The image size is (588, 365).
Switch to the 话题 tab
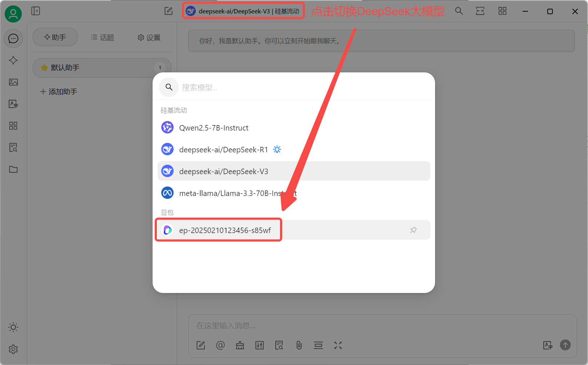click(x=103, y=37)
